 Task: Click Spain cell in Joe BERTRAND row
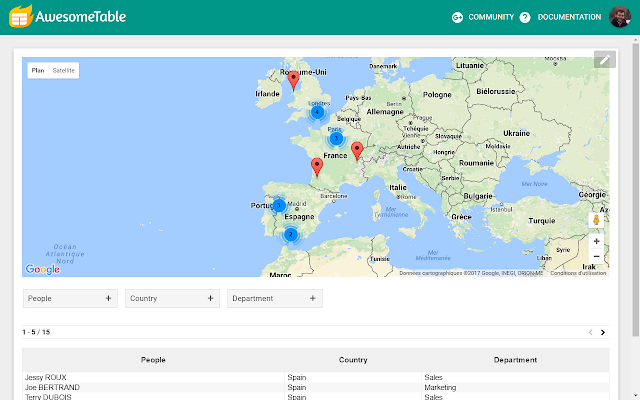click(353, 387)
